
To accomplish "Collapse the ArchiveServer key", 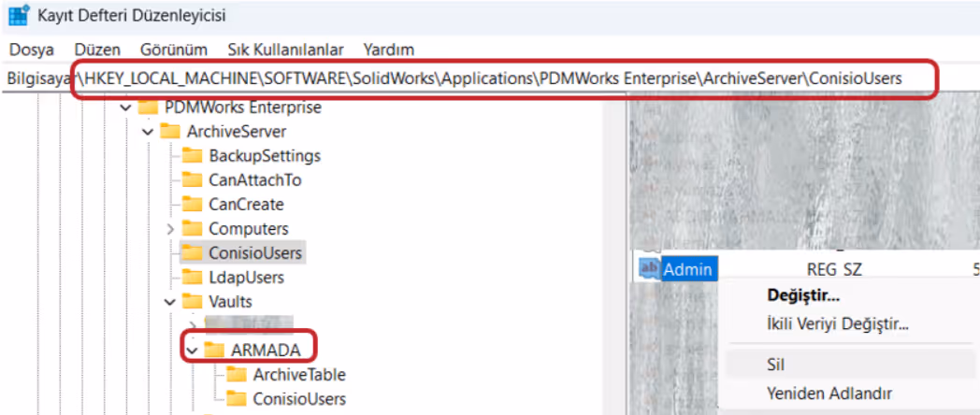I will click(148, 132).
